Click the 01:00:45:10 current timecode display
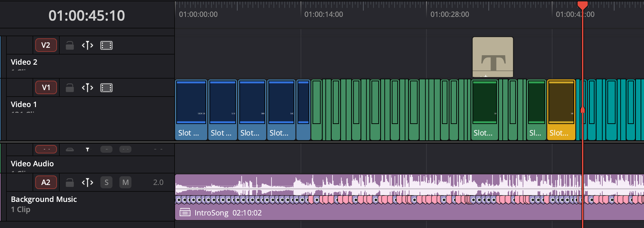The image size is (644, 228). (87, 16)
